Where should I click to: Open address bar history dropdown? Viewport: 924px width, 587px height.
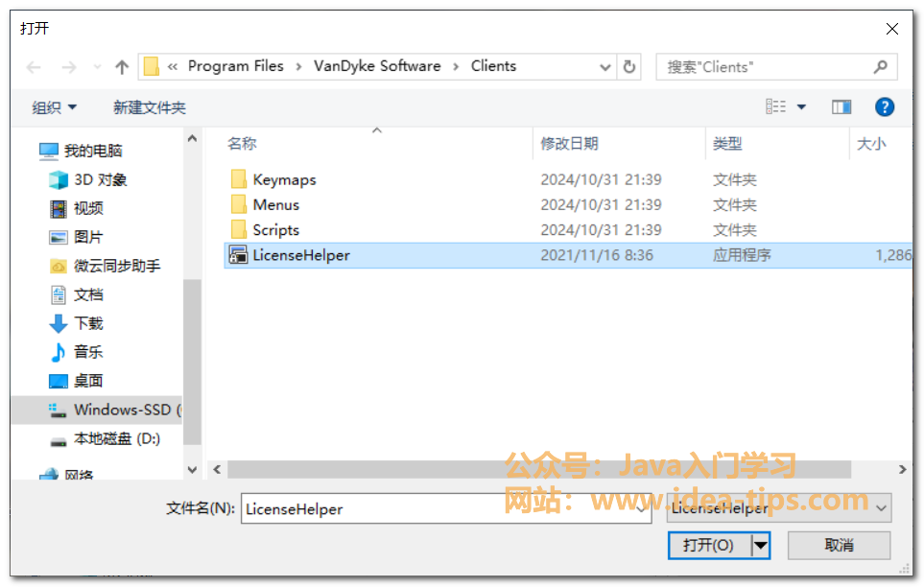tap(604, 67)
